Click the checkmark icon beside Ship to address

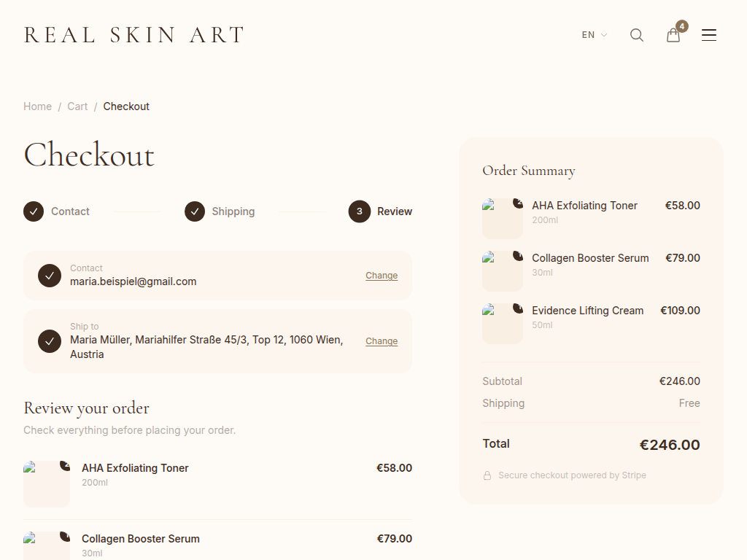pos(50,341)
